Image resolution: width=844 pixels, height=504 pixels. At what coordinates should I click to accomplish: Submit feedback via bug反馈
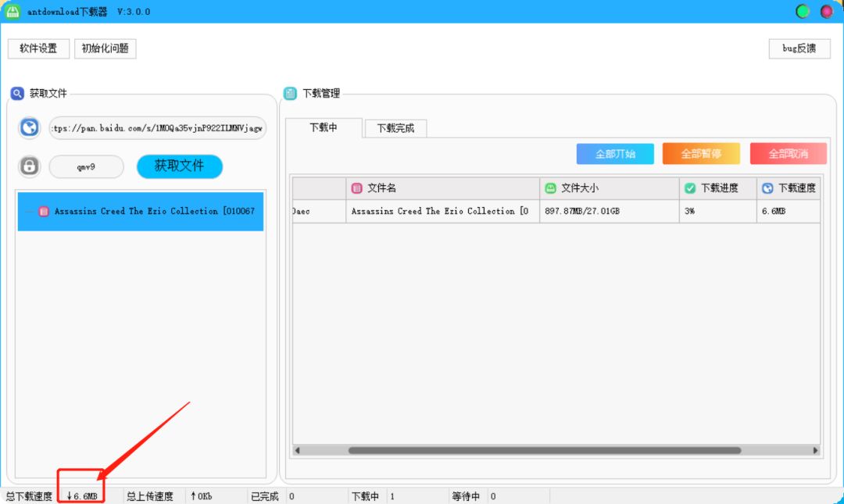pos(799,48)
